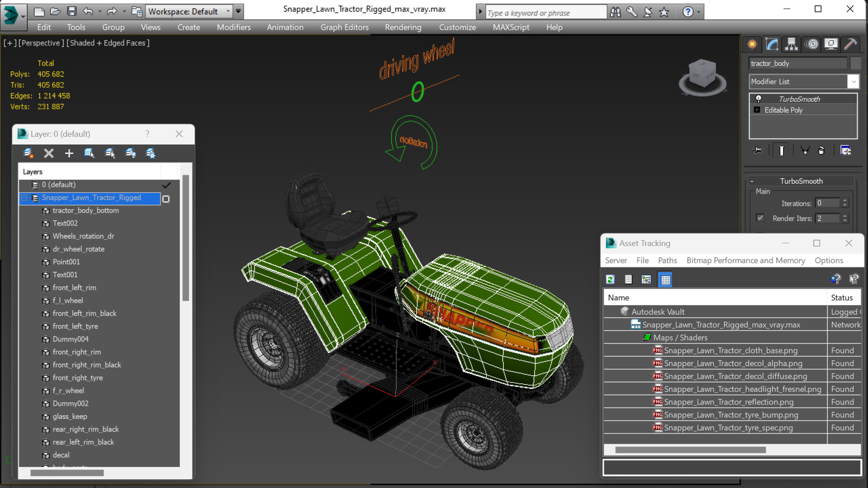Screen dimensions: 868x488
Task: Expand Editable Poly plus sign in stack
Action: 757,110
